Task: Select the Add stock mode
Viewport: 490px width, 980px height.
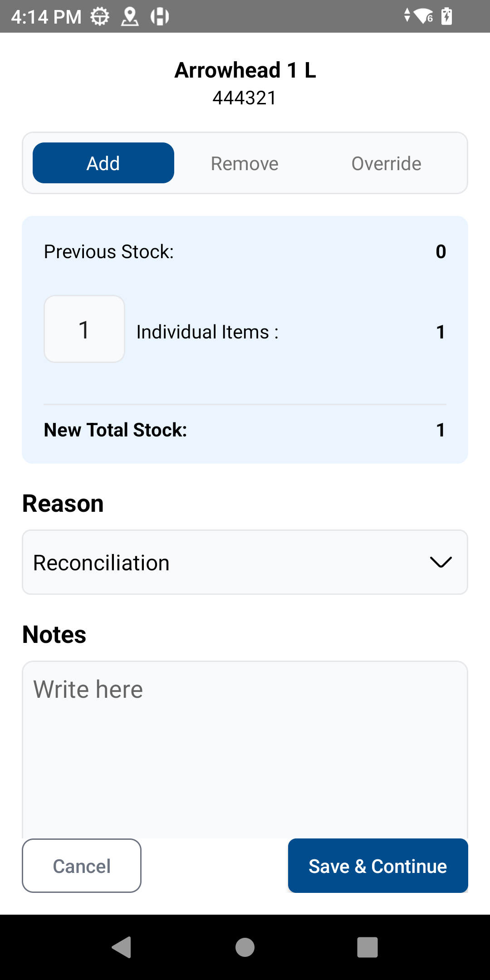Action: point(103,163)
